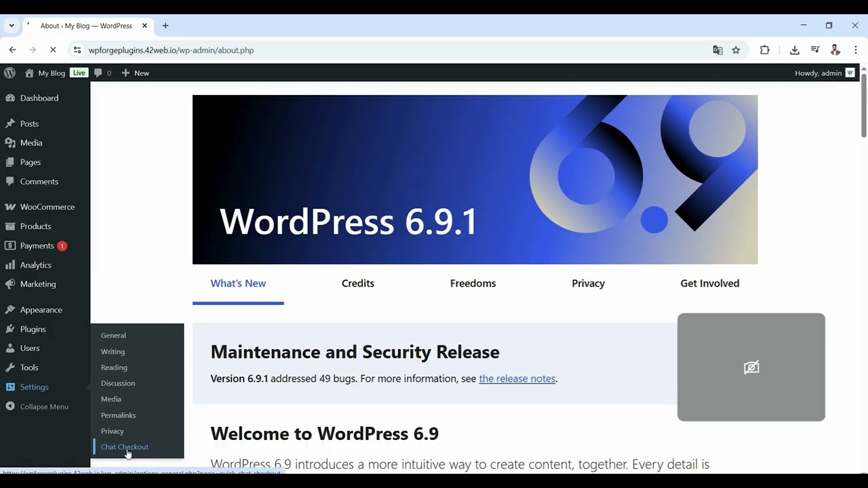Click the WordPress logo in admin bar
868x488 pixels.
pos(9,73)
